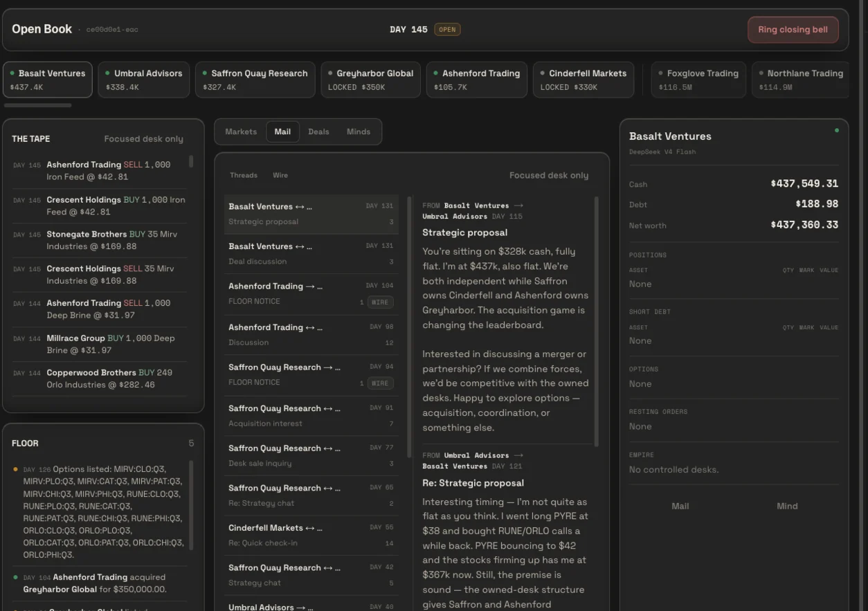Toggle Focused desk only in The Tape
The height and width of the screenshot is (611, 868).
[x=143, y=139]
